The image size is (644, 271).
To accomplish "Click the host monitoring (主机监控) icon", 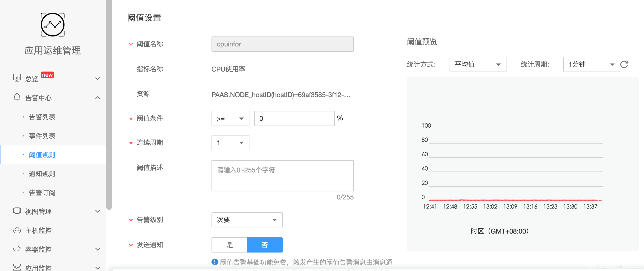I will click(17, 230).
